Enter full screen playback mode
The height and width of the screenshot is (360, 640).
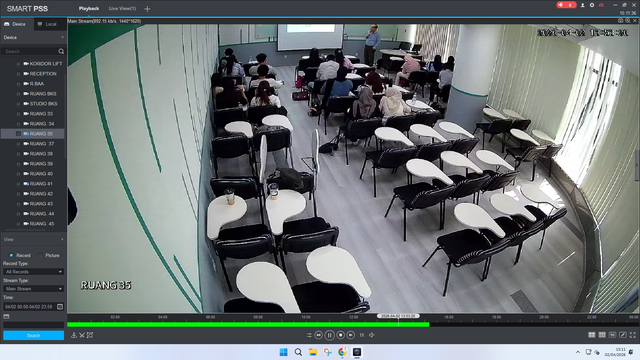tap(633, 335)
